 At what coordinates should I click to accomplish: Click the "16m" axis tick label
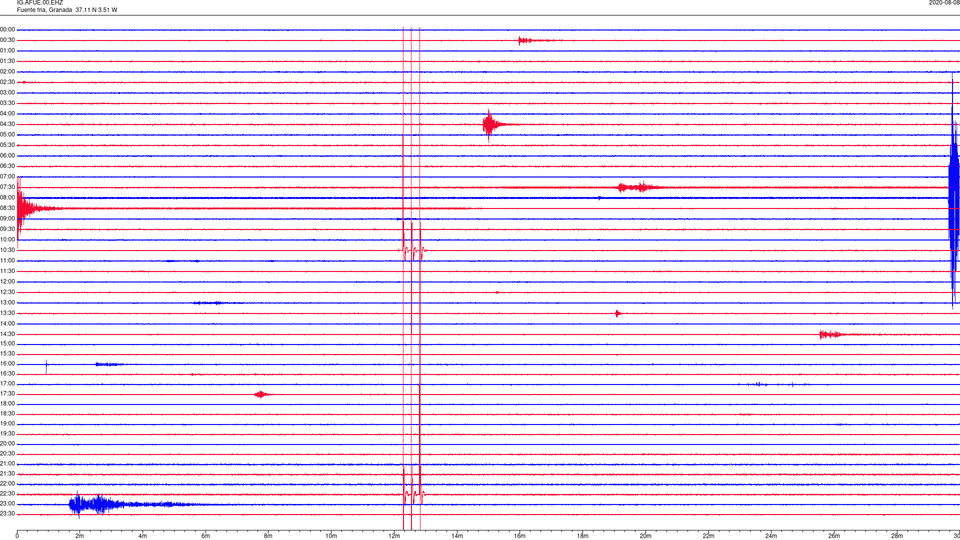tap(520, 536)
